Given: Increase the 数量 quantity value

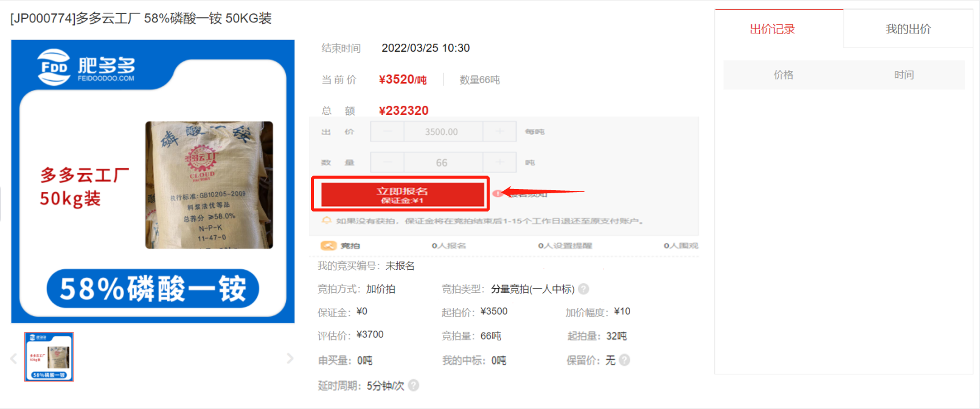Looking at the screenshot, I should click(499, 162).
